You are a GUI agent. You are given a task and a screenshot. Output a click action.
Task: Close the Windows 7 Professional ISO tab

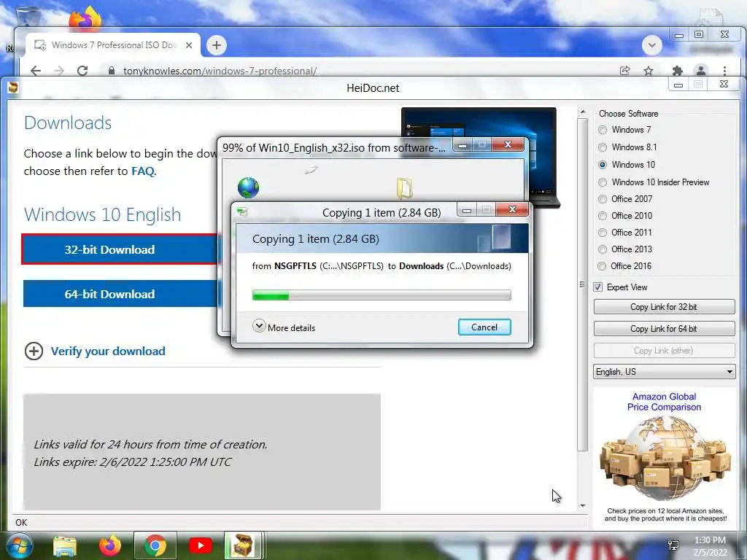(x=189, y=45)
